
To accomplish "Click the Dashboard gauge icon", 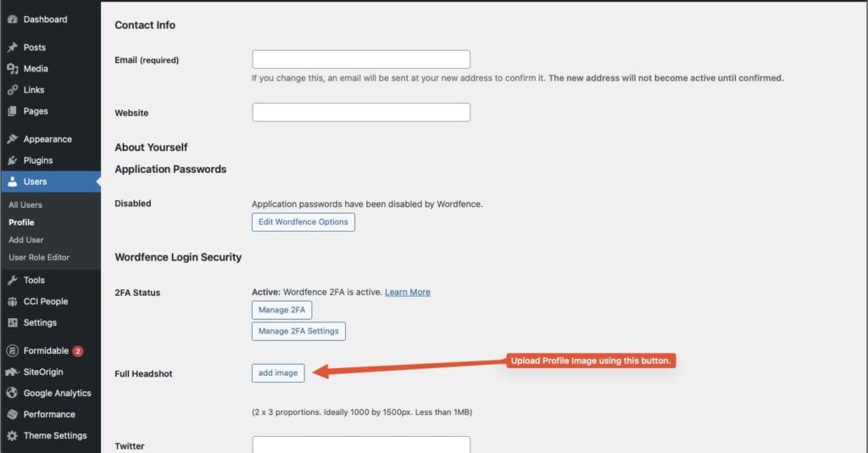I will point(12,20).
